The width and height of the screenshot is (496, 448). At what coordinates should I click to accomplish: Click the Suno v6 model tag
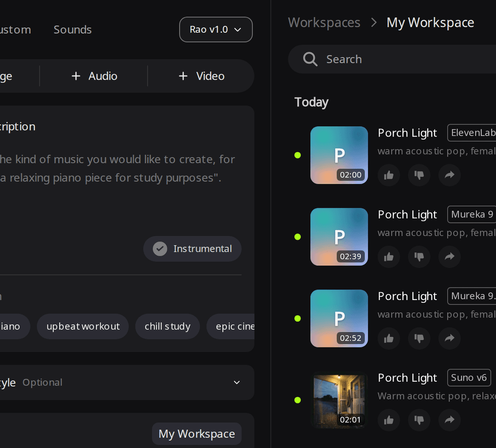pos(469,377)
